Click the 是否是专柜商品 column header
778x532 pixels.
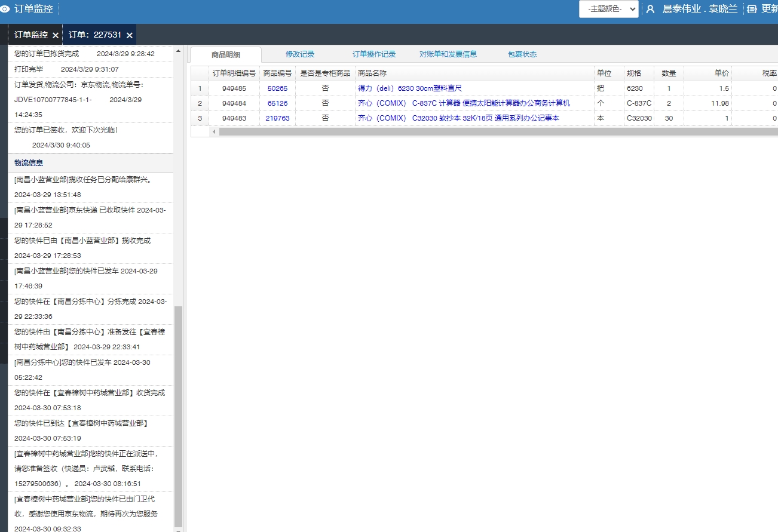[x=325, y=73]
